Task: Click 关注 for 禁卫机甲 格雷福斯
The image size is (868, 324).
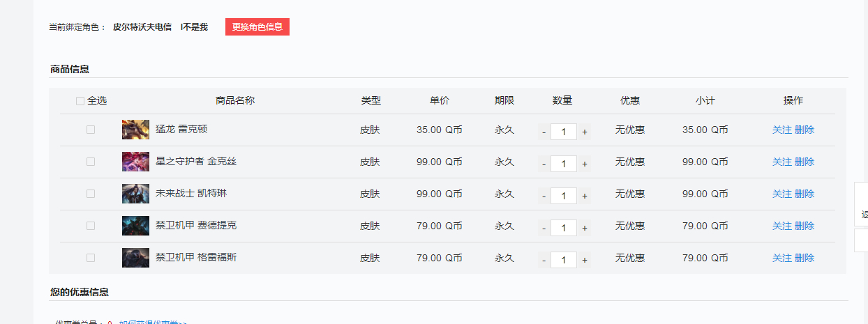Action: pos(782,258)
